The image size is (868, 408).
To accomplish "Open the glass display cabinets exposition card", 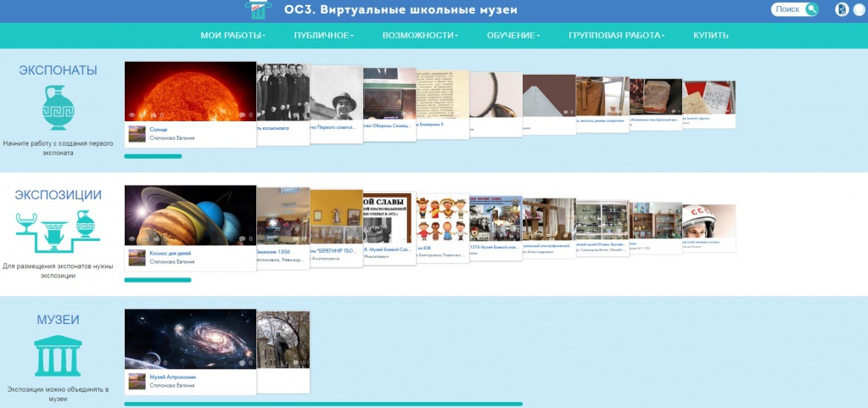I will coord(602,228).
